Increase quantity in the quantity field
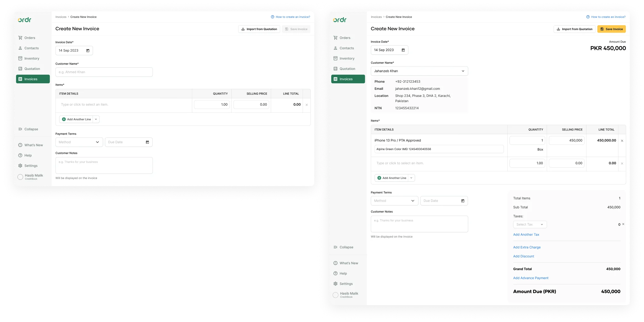This screenshot has height=322, width=644. point(527,140)
